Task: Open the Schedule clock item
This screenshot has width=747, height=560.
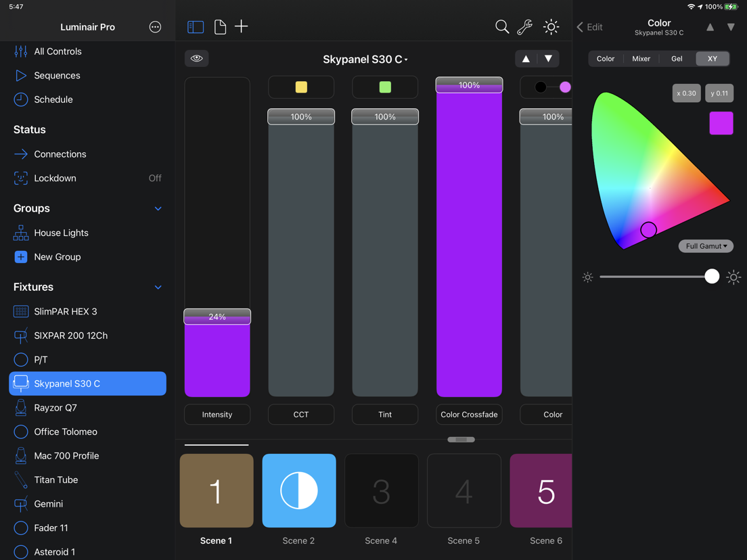Action: pos(88,99)
